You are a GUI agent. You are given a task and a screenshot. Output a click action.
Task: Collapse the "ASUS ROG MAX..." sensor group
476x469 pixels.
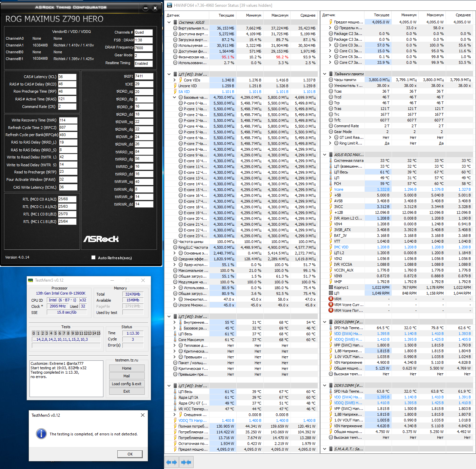click(x=325, y=155)
